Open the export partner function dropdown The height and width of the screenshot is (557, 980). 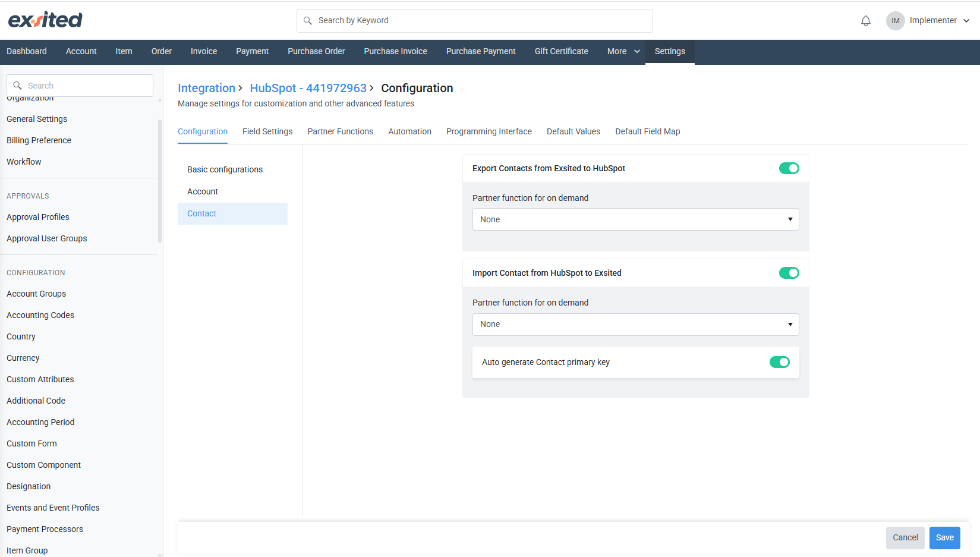[x=635, y=219]
